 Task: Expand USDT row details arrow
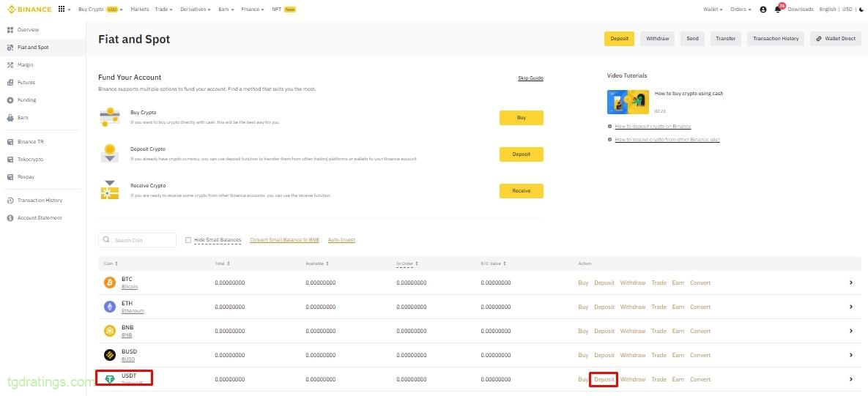click(851, 379)
